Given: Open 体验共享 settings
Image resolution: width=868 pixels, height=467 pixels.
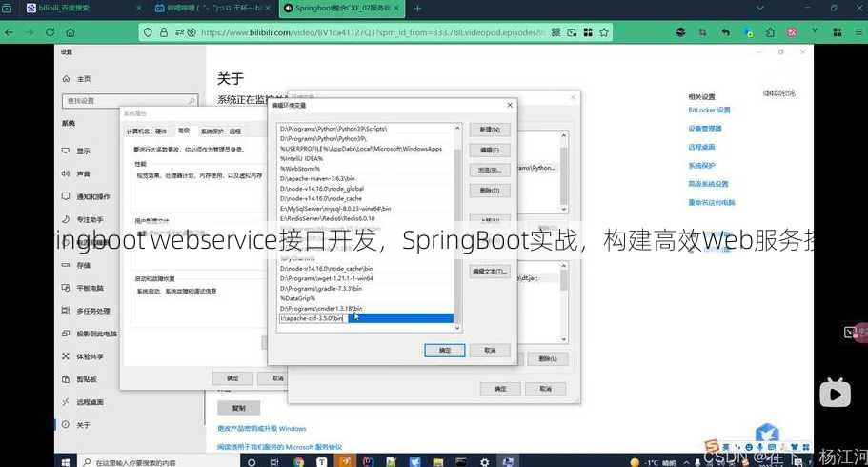Looking at the screenshot, I should pyautogui.click(x=83, y=356).
